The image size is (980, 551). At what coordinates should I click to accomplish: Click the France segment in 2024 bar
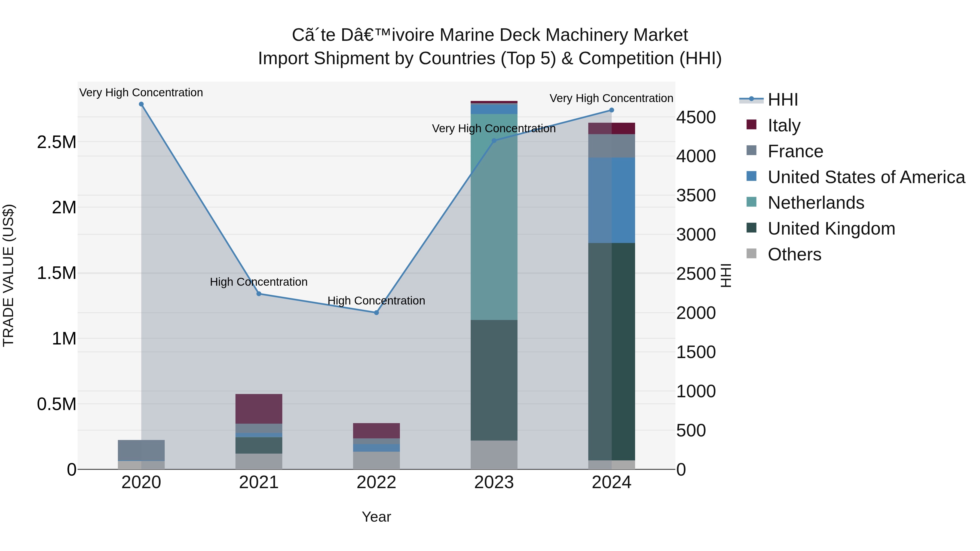coord(611,146)
